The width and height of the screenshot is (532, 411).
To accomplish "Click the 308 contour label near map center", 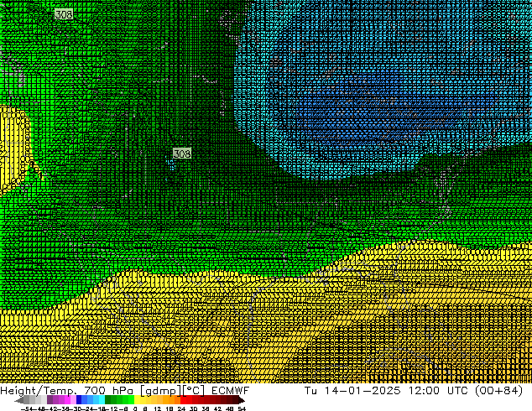I will click(182, 153).
